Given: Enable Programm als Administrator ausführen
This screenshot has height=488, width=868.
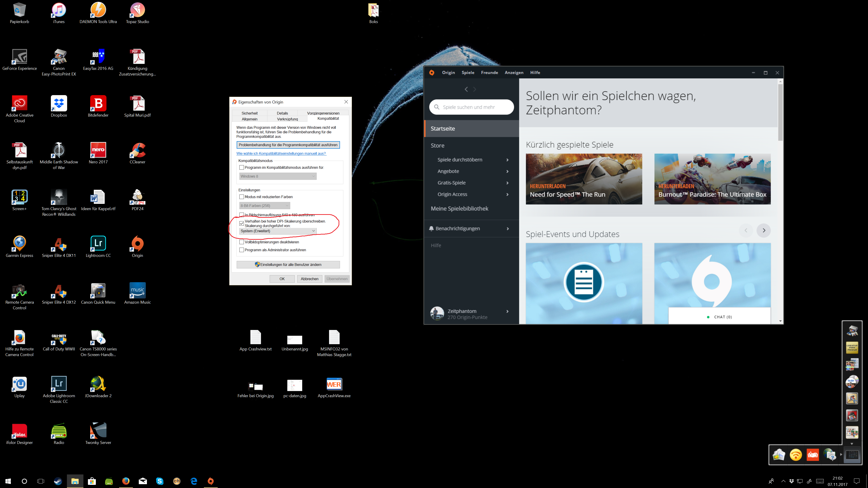Looking at the screenshot, I should [242, 250].
